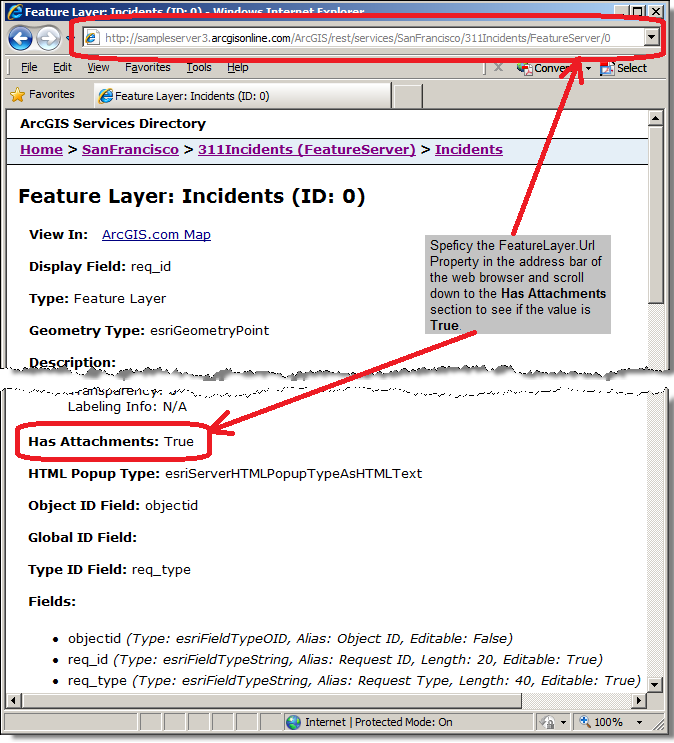Click the req_type field list entry
Image resolution: width=674 pixels, height=743 pixels.
[354, 680]
